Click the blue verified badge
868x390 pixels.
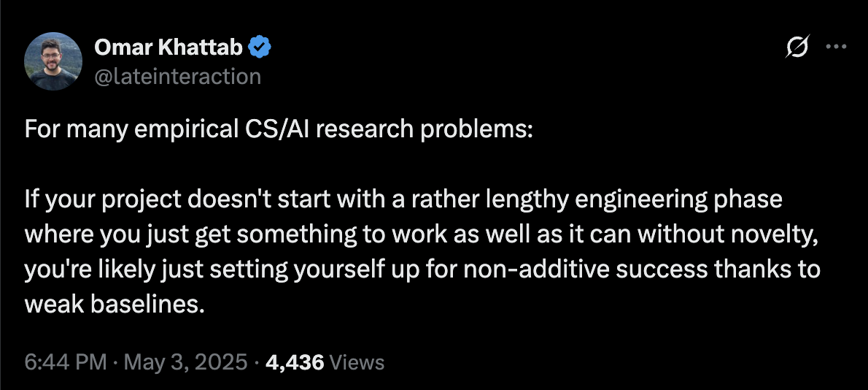click(x=260, y=48)
